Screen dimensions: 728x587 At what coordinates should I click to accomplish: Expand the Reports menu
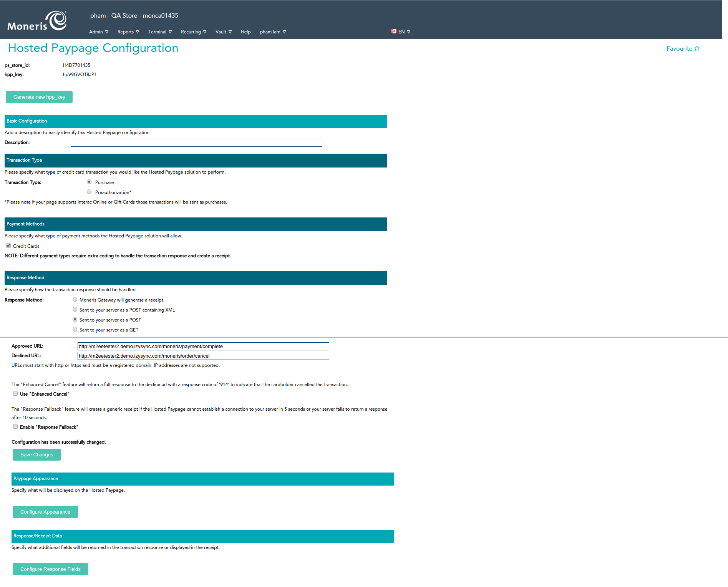[128, 32]
